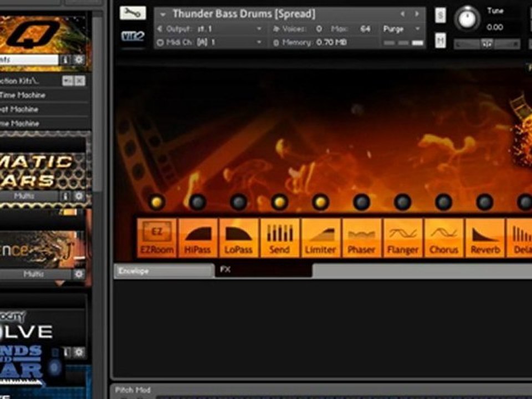
Task: Open gear settings on Essence library Multis row
Action: pos(79,274)
